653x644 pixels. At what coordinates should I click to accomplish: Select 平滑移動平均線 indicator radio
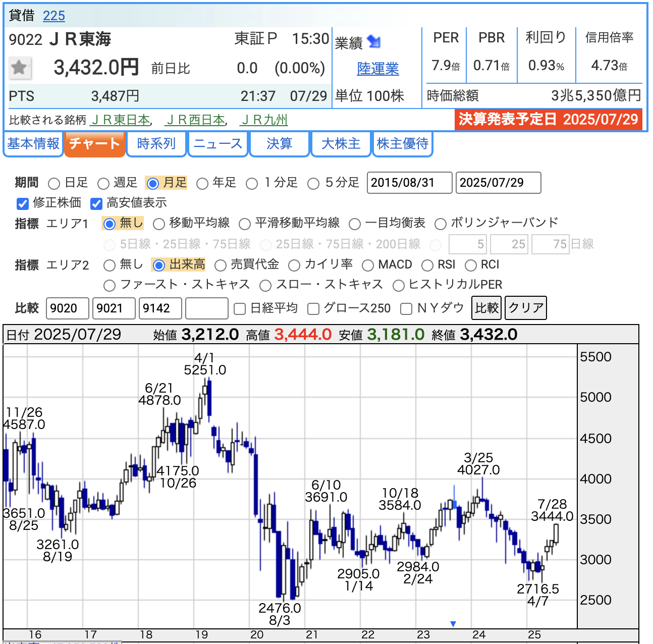pos(245,224)
